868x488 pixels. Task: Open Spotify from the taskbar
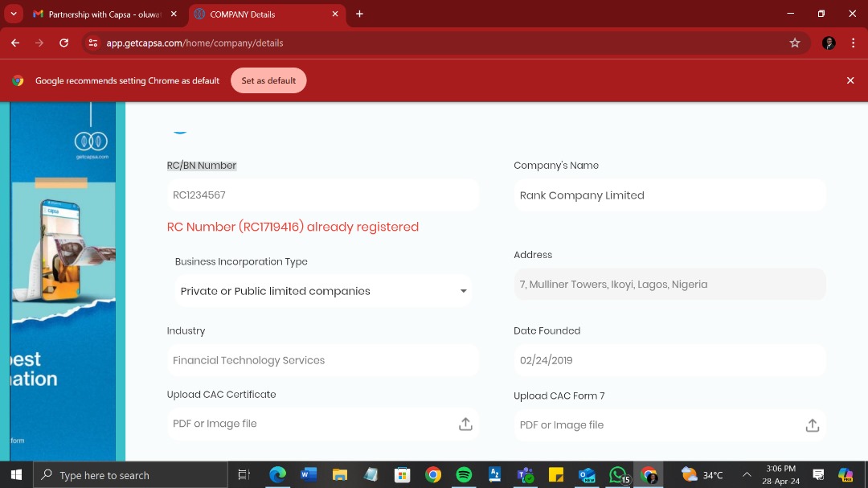click(464, 474)
